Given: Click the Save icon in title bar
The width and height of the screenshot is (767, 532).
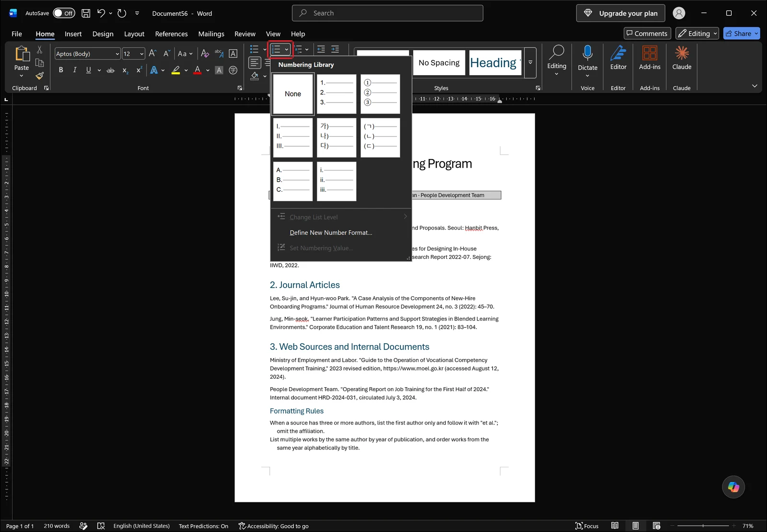Looking at the screenshot, I should (x=86, y=13).
